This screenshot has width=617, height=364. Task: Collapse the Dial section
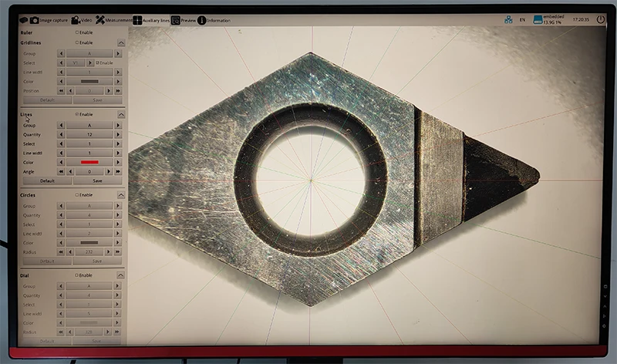tap(120, 275)
